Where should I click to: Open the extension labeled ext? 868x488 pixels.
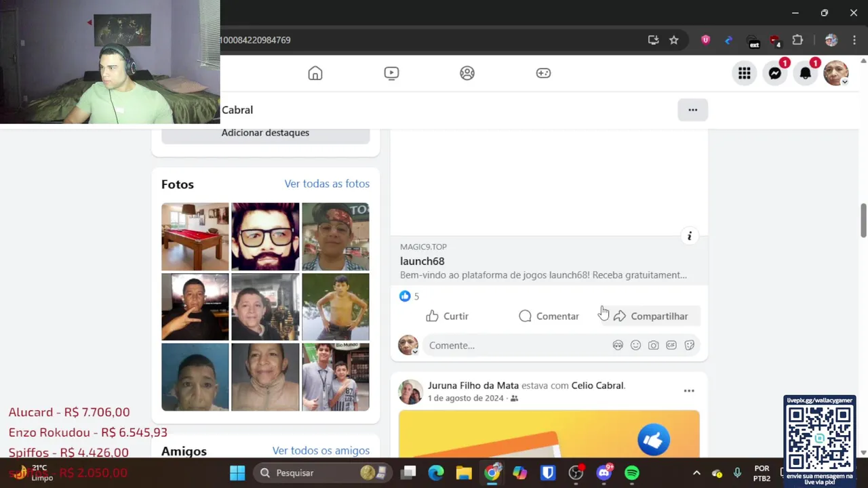[753, 41]
